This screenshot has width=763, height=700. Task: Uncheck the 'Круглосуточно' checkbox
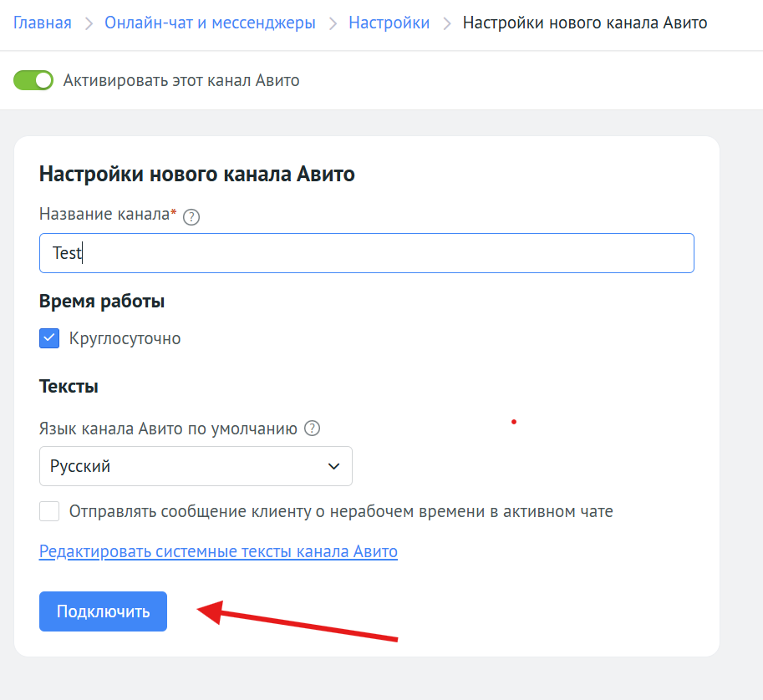click(48, 337)
